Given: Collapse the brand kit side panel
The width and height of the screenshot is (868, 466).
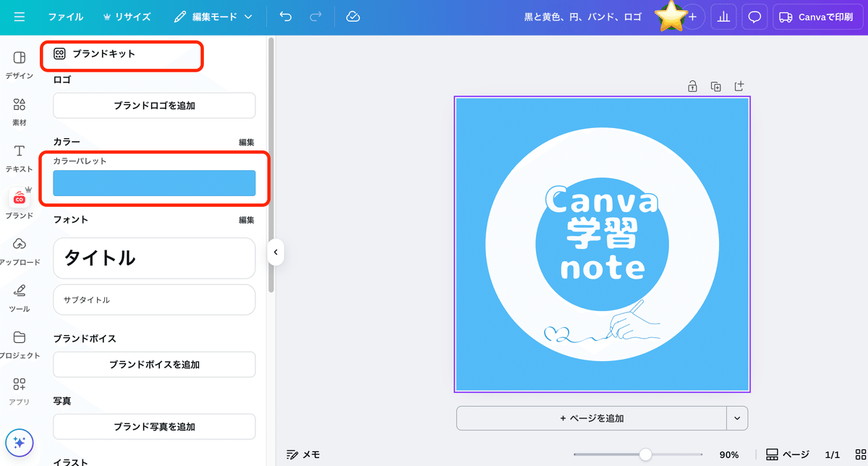Looking at the screenshot, I should click(x=276, y=251).
